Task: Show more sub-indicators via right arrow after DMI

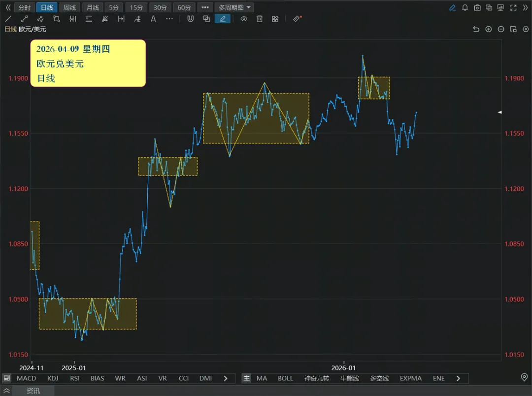Action: 226,378
